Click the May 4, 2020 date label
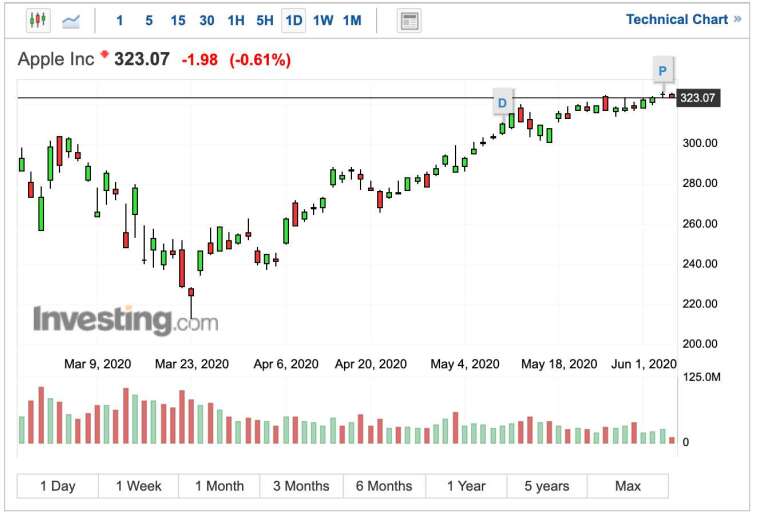 point(465,364)
